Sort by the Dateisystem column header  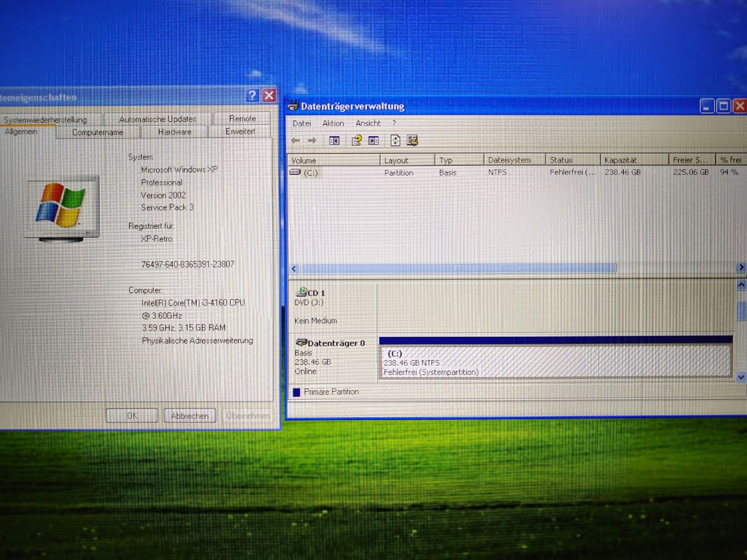[x=515, y=160]
